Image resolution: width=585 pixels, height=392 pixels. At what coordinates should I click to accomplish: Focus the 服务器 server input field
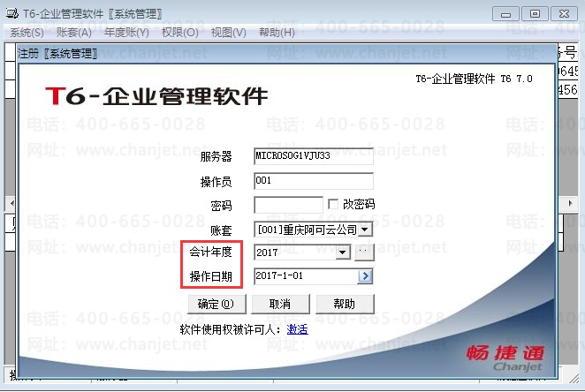[x=313, y=157]
